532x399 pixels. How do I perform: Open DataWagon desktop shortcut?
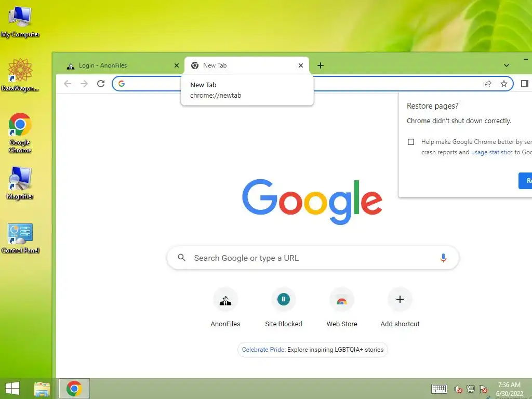tap(20, 75)
